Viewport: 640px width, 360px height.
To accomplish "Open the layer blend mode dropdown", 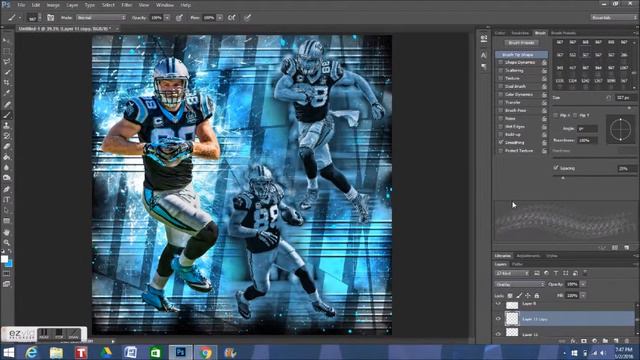I will click(520, 284).
